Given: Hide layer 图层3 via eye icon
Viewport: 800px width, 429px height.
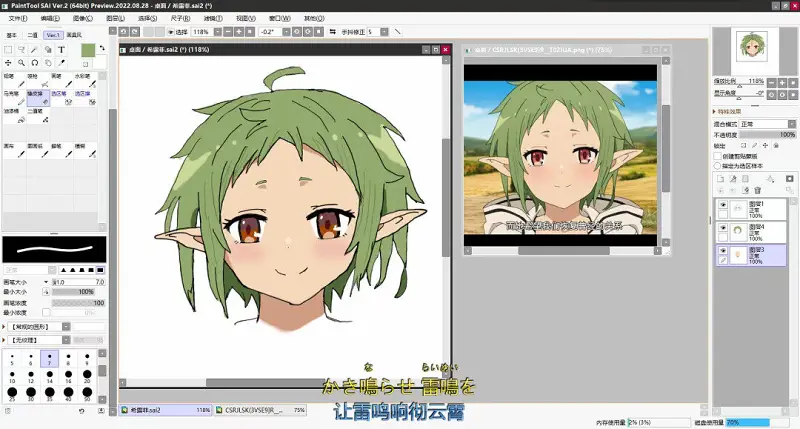Looking at the screenshot, I should tap(723, 250).
